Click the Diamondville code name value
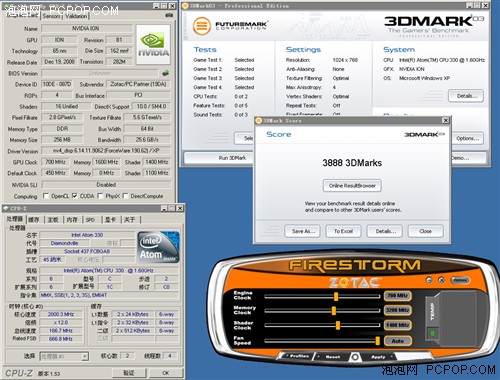This screenshot has width=500, height=380. (x=64, y=243)
